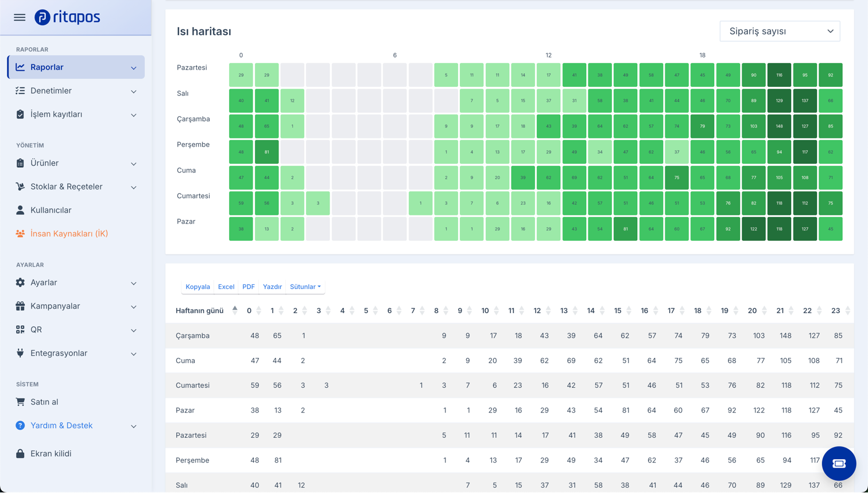Click the Ekran kilidi lock icon
The height and width of the screenshot is (493, 868).
pos(20,454)
